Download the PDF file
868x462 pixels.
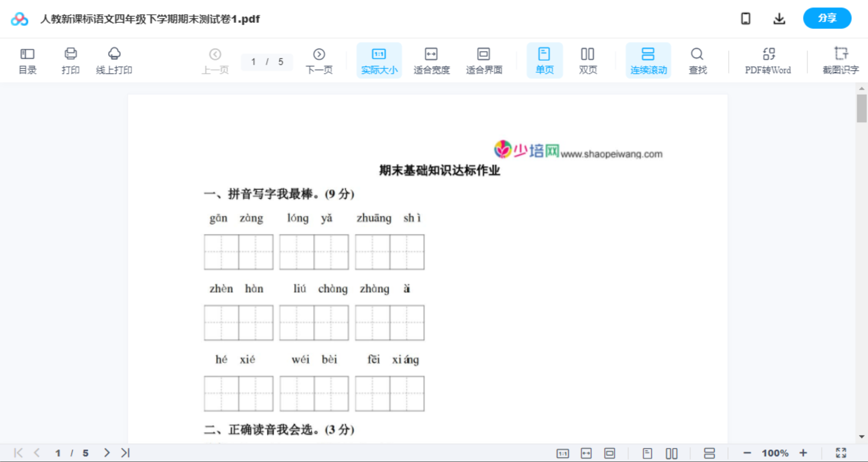[x=779, y=18]
